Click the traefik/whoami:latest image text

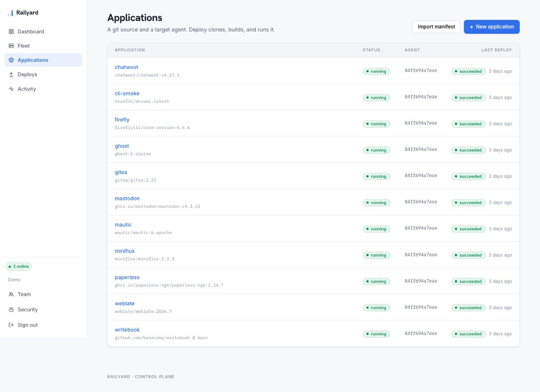click(x=142, y=101)
